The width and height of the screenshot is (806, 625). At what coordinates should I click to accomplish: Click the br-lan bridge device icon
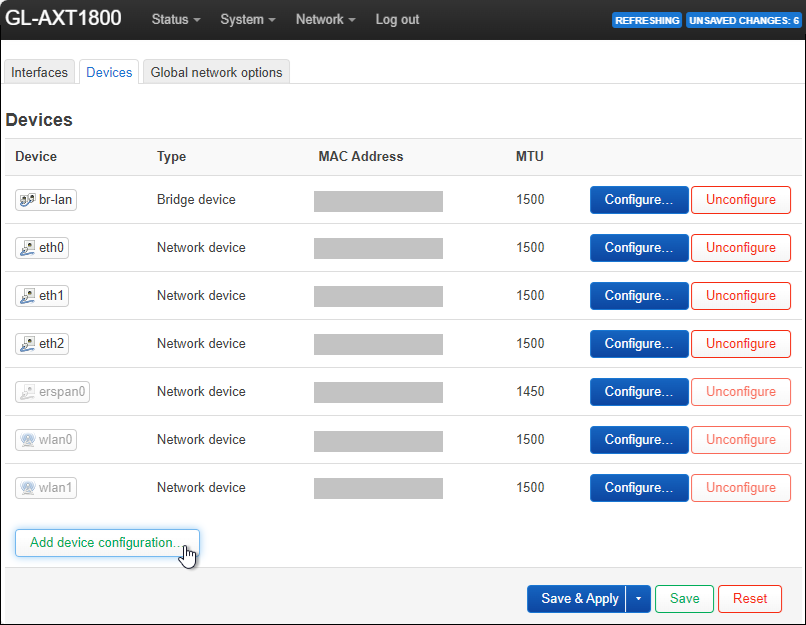point(27,200)
